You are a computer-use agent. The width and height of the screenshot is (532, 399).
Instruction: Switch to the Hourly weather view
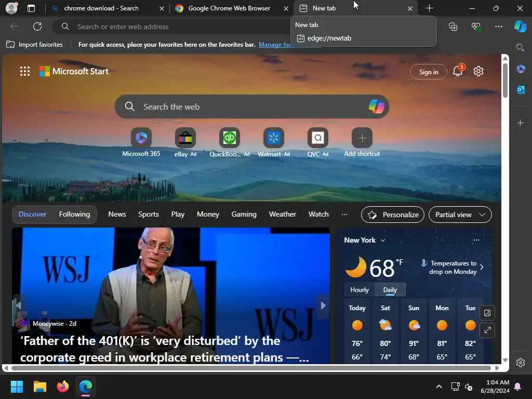[360, 290]
